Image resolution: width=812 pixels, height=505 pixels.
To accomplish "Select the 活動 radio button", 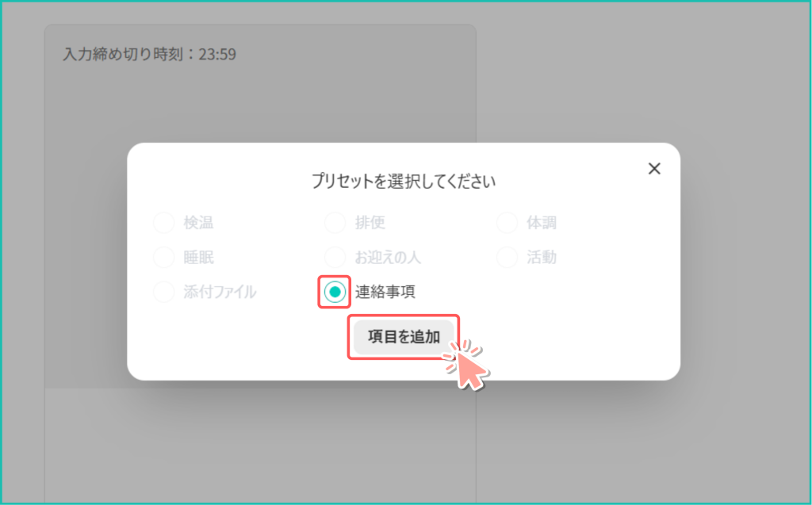I will (x=507, y=257).
